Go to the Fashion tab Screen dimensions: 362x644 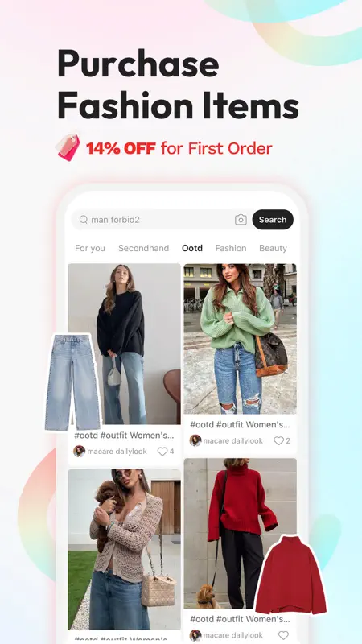pos(231,248)
